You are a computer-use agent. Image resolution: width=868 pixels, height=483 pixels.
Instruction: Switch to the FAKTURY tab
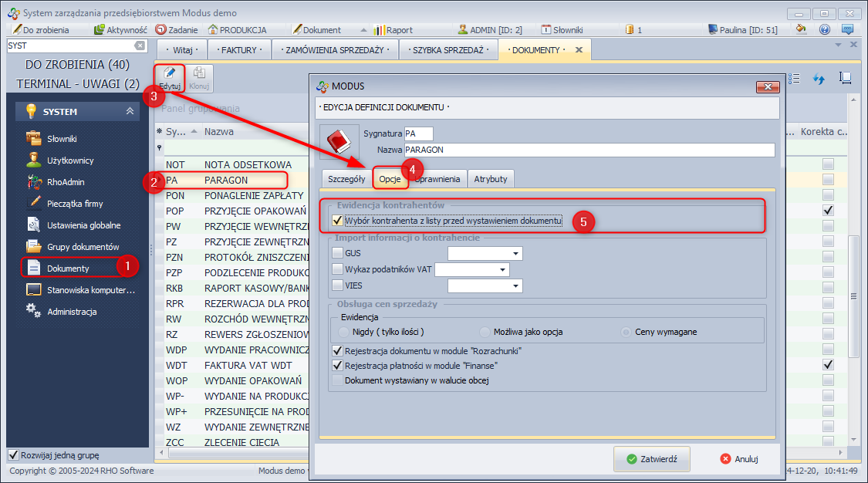[x=238, y=50]
